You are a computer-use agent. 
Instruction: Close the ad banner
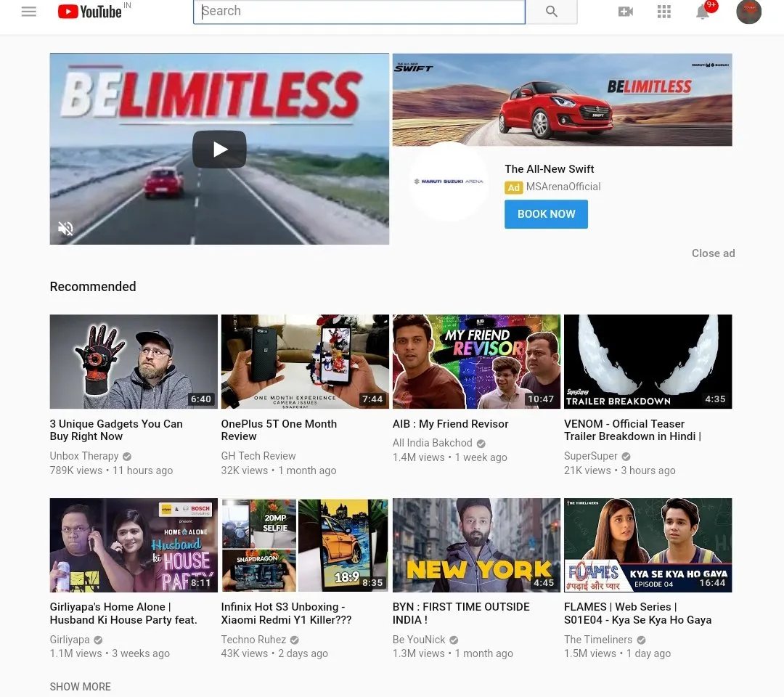point(713,253)
